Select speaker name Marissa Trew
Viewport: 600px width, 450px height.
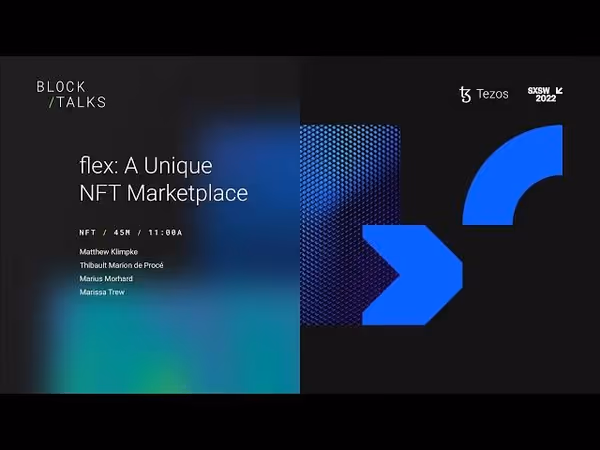point(102,292)
